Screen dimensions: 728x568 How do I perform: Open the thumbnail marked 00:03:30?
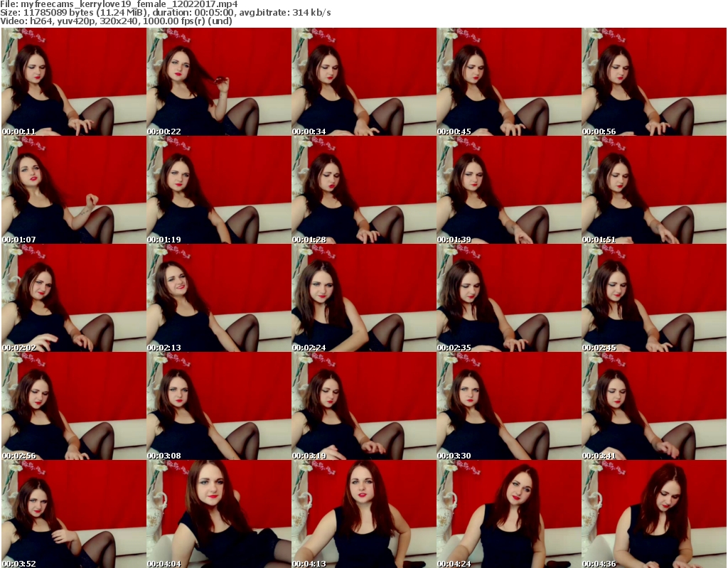509,407
